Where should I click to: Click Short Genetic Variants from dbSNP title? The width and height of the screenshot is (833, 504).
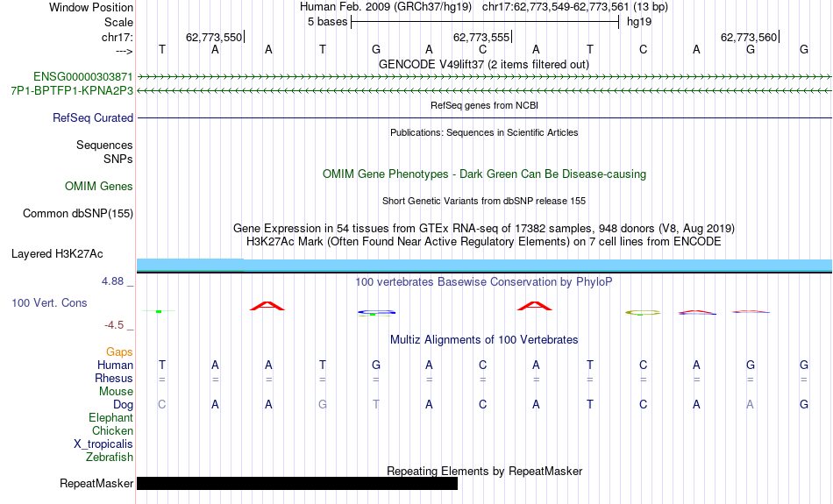[x=484, y=201]
